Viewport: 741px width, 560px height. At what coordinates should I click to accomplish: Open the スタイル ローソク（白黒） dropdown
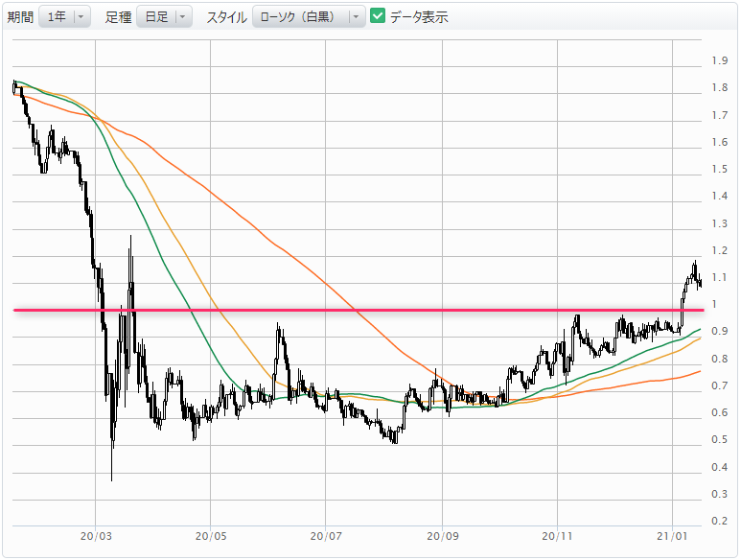tap(309, 17)
